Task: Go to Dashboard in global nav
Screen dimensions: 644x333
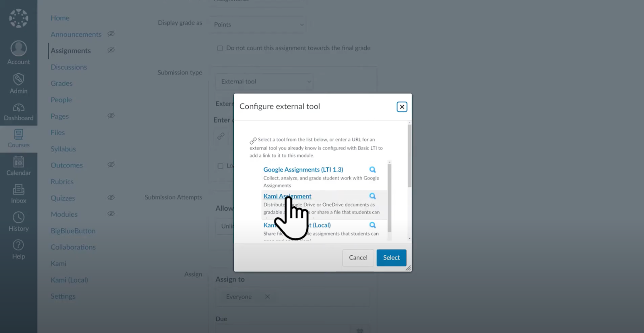Action: point(19,112)
